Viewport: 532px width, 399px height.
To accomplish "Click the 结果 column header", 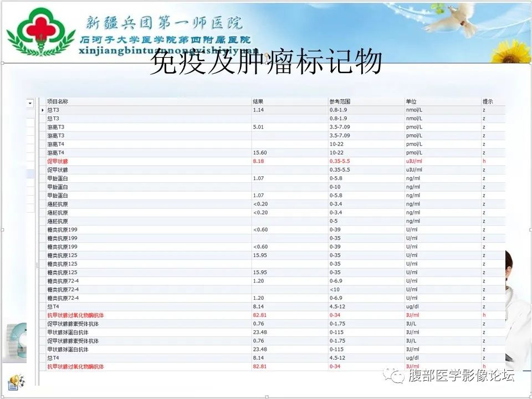I will tap(258, 101).
